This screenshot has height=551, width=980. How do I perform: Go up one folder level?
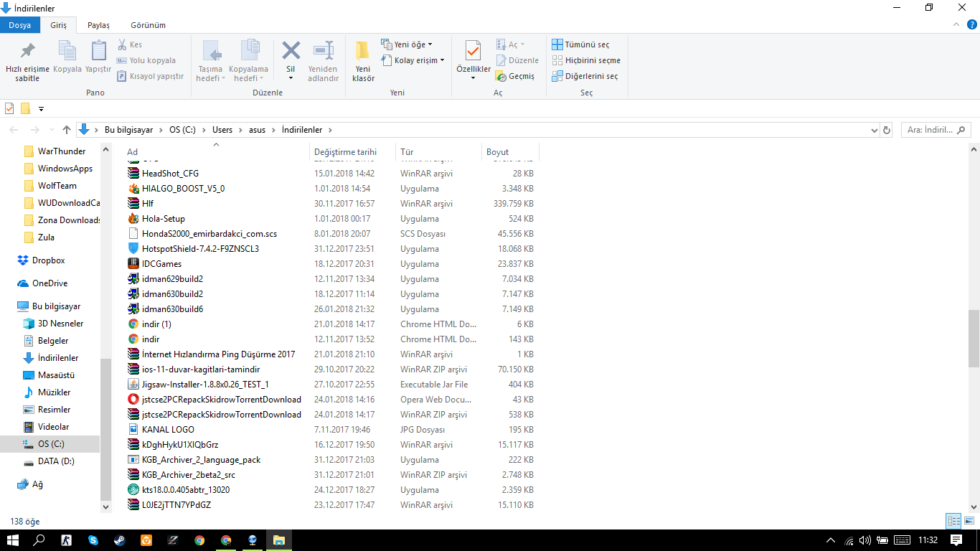click(x=67, y=130)
